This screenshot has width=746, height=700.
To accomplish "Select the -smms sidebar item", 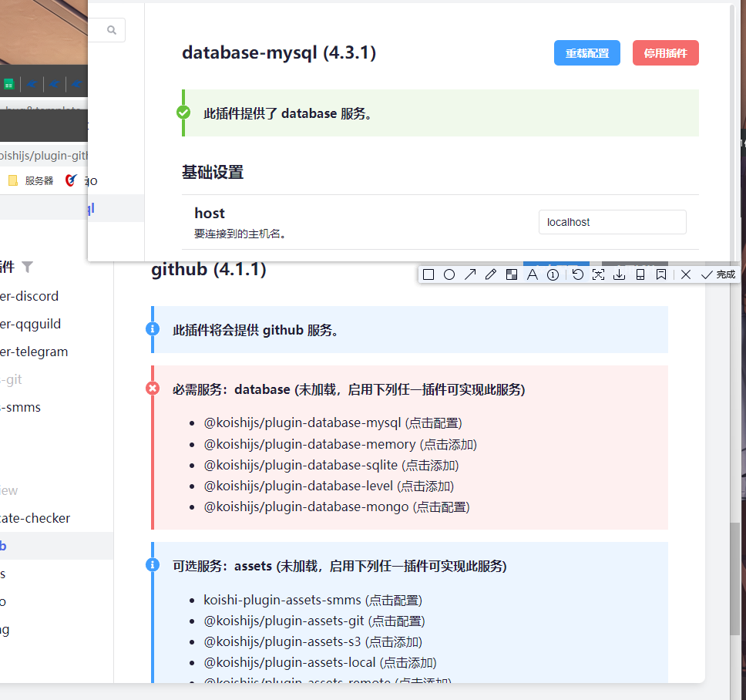I will [21, 408].
